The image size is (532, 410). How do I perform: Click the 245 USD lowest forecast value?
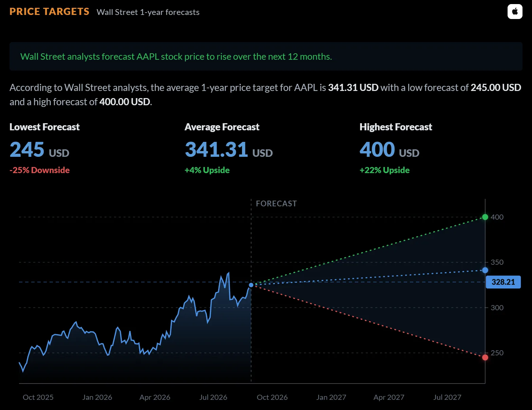tap(39, 150)
